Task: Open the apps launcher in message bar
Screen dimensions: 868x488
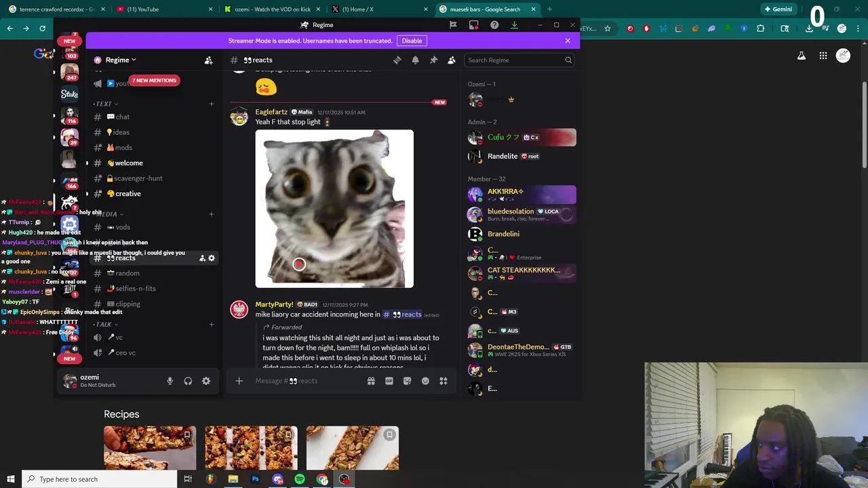Action: (443, 381)
